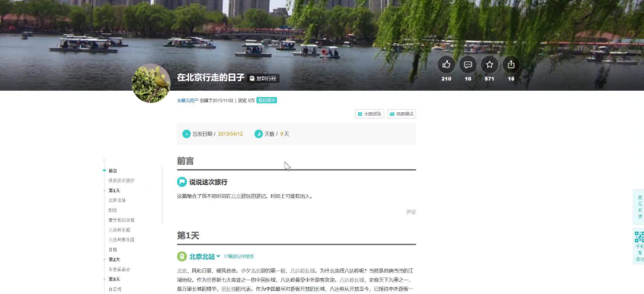Jump to 第1天 in the sidebar outline
The width and height of the screenshot is (644, 294).
click(114, 190)
